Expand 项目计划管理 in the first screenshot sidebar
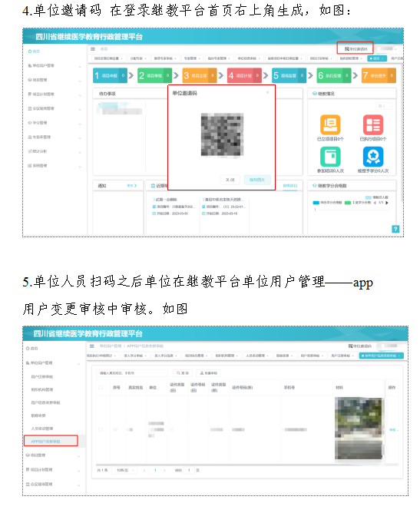This screenshot has height=513, width=420. coord(55,94)
